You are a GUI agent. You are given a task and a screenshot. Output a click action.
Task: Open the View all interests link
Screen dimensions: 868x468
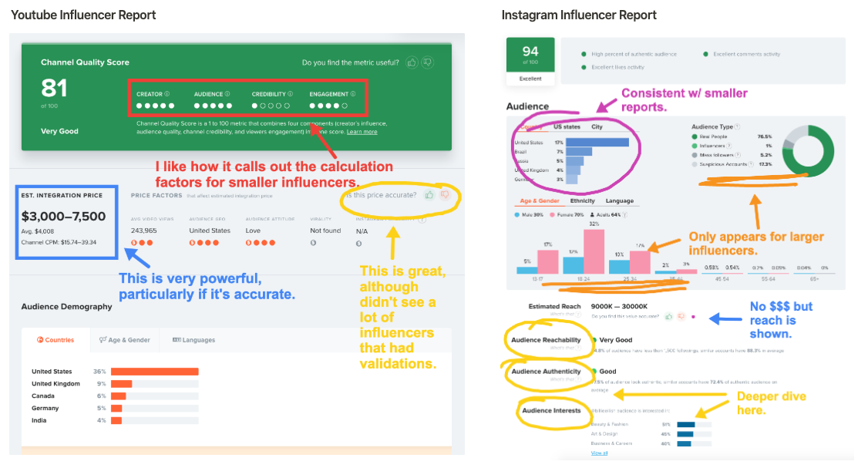click(x=599, y=453)
